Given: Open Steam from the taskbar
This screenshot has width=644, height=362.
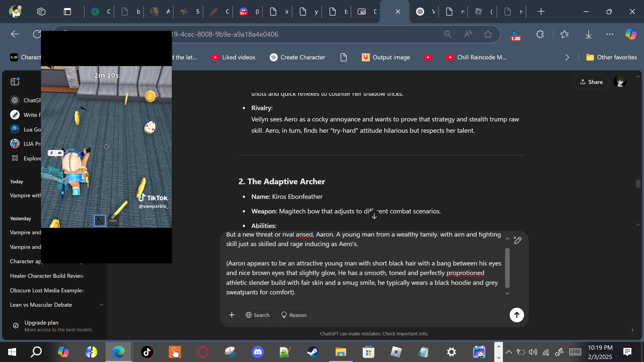Looking at the screenshot, I should 313,352.
